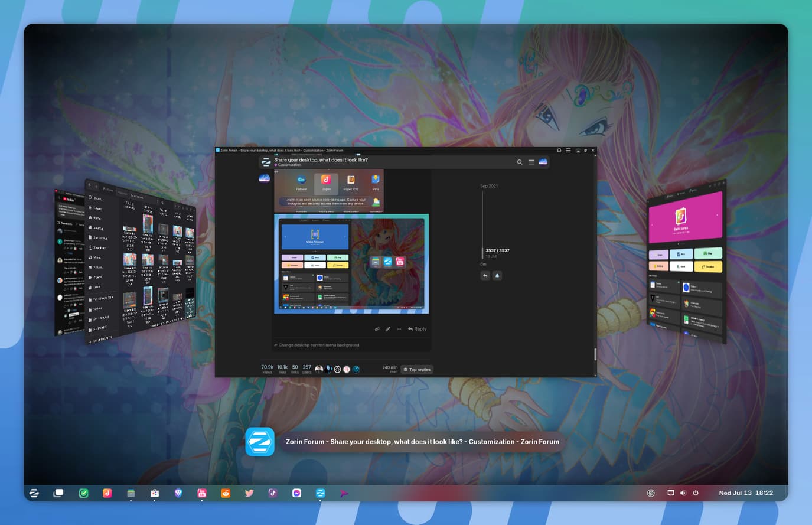Image resolution: width=812 pixels, height=525 pixels.
Task: Open the forum hamburger menu
Action: coord(531,162)
